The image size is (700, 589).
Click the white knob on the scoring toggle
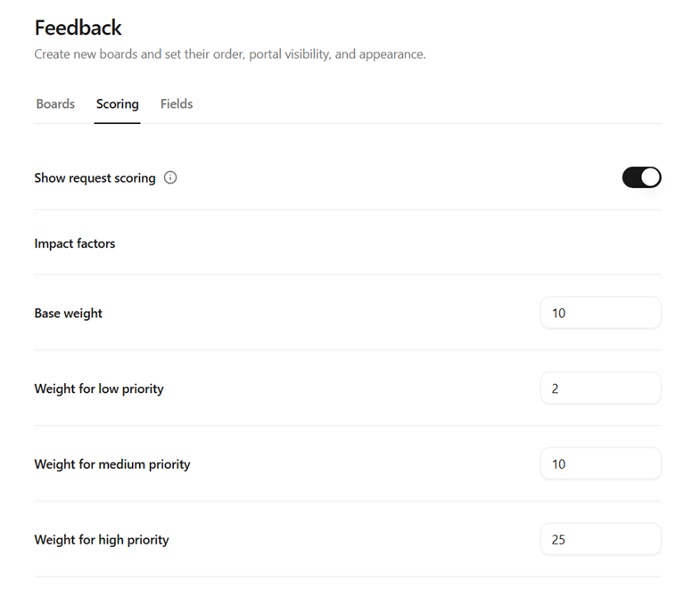click(x=650, y=177)
